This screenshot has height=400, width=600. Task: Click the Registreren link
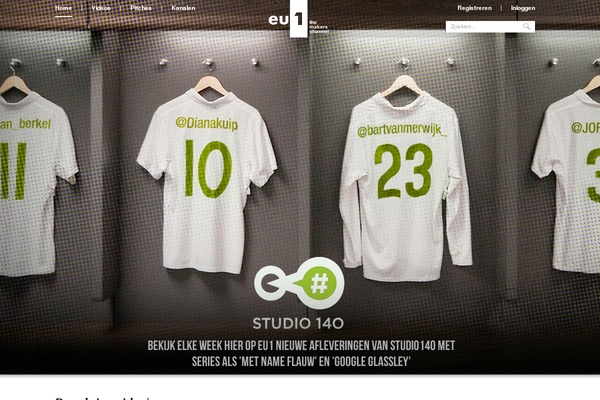pos(474,8)
